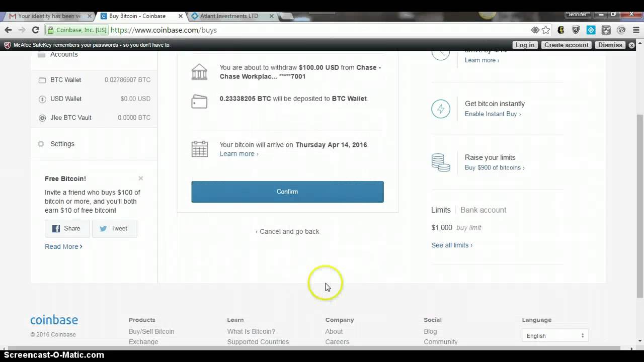Click the browser back arrow
The height and width of the screenshot is (362, 644).
[8, 30]
